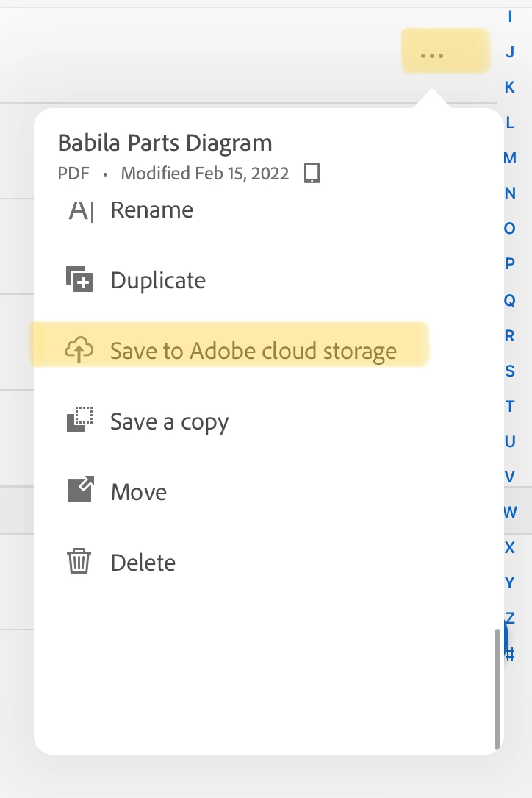This screenshot has height=798, width=532.
Task: Tap the Babila Parts Diagram title
Action: [x=165, y=143]
